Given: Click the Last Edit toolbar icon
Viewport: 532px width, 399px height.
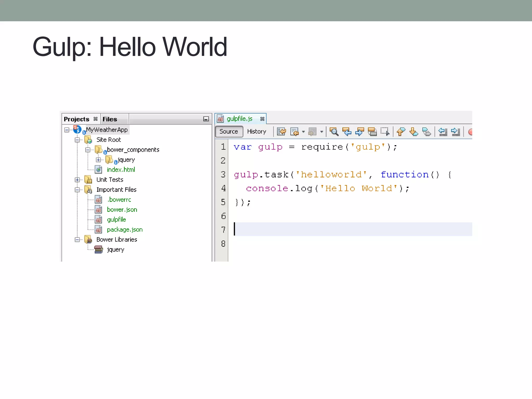Looking at the screenshot, I should pos(282,132).
